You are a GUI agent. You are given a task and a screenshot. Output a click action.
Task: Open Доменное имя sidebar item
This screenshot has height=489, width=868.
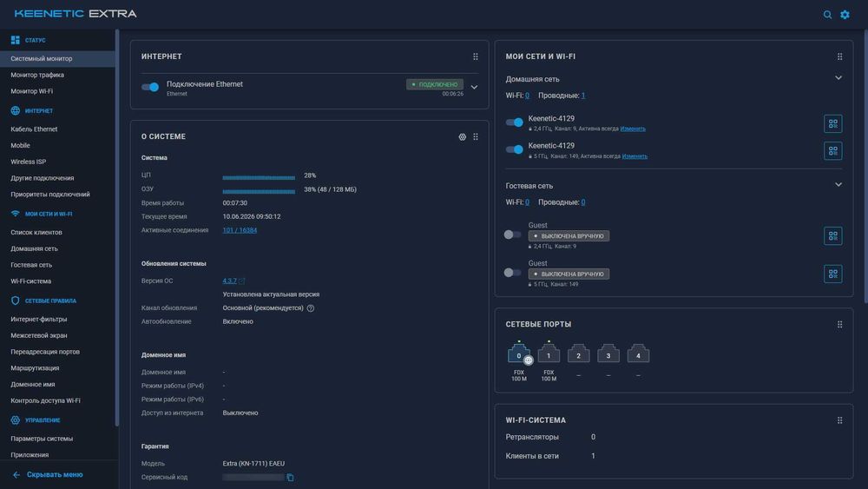click(x=57, y=384)
